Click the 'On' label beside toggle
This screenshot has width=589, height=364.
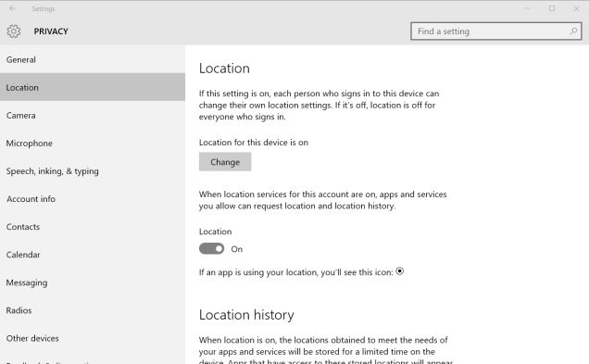coord(237,249)
